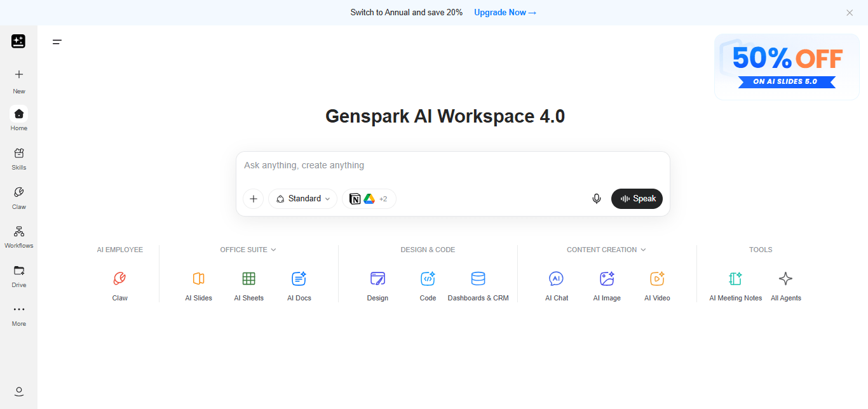868x409 pixels.
Task: Open AI Docs
Action: (x=299, y=286)
